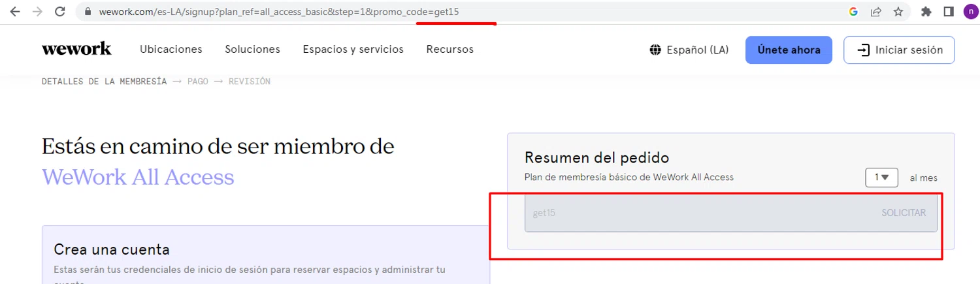The width and height of the screenshot is (980, 284).
Task: Toggle the browser side panel icon
Action: (949, 12)
